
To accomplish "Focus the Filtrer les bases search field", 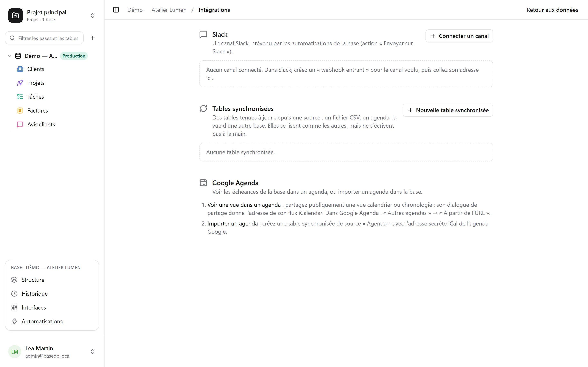I will tap(45, 38).
